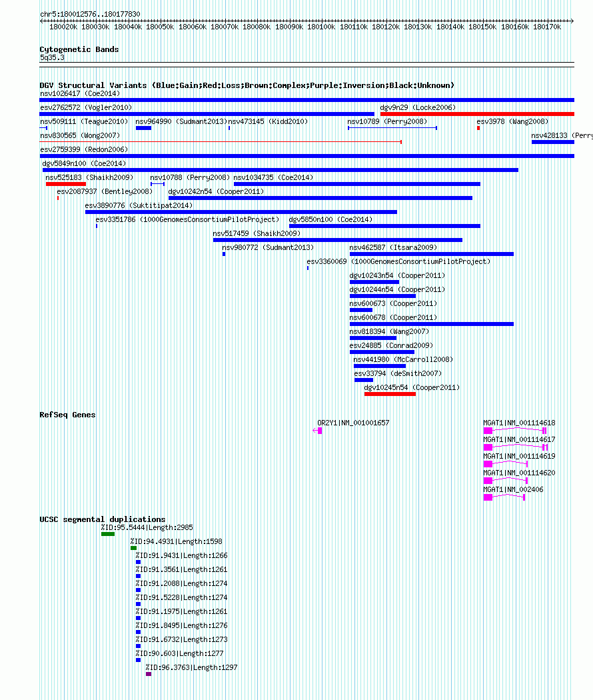Click the MGAT1|NM_001114617 transcript label
This screenshot has height=700, width=593.
tap(520, 440)
